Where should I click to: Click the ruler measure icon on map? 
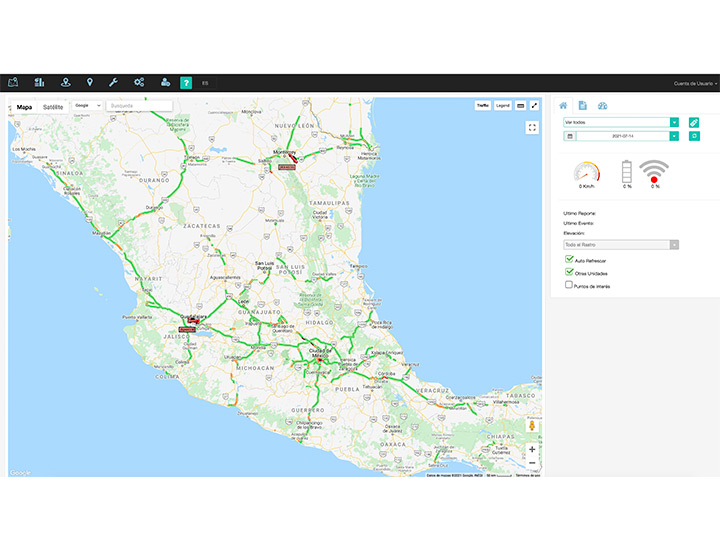point(520,106)
